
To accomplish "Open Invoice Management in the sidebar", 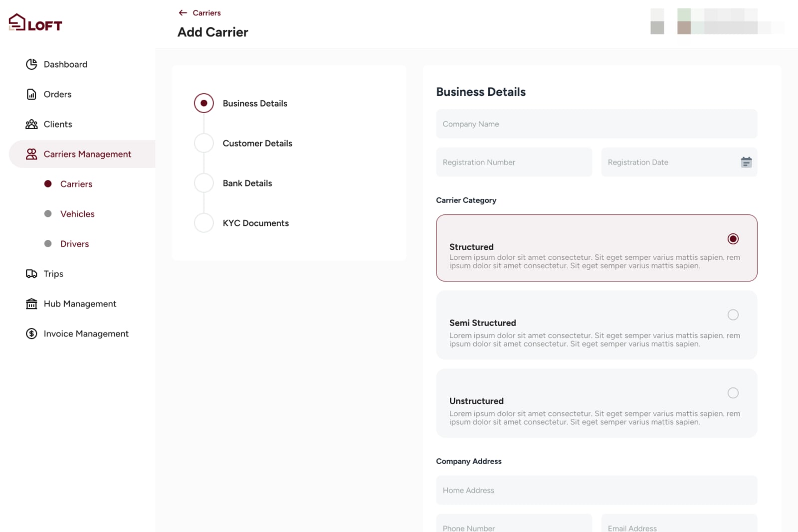I will (x=86, y=334).
